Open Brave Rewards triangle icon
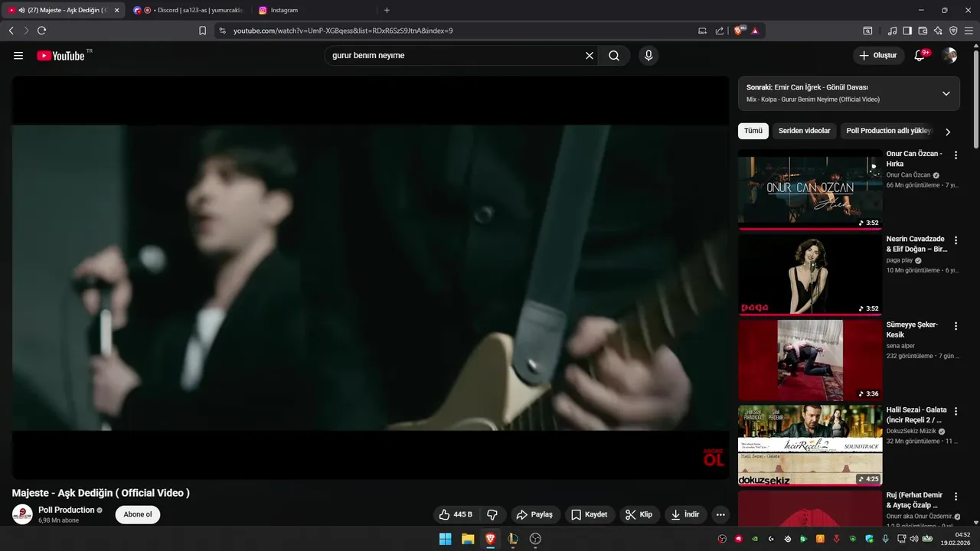This screenshot has width=980, height=551. tap(755, 31)
